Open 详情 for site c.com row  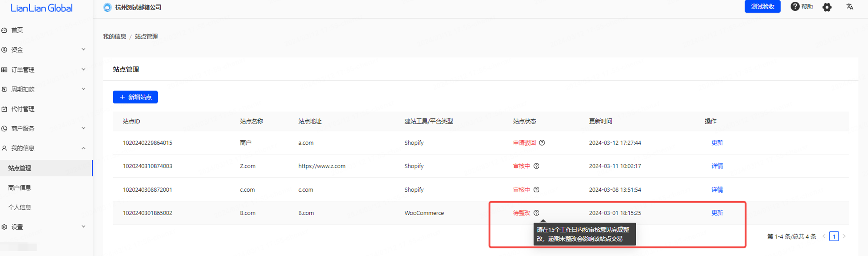point(717,190)
